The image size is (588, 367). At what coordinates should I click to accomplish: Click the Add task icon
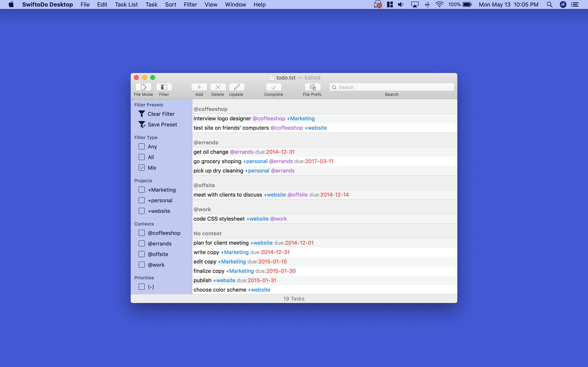coord(199,87)
